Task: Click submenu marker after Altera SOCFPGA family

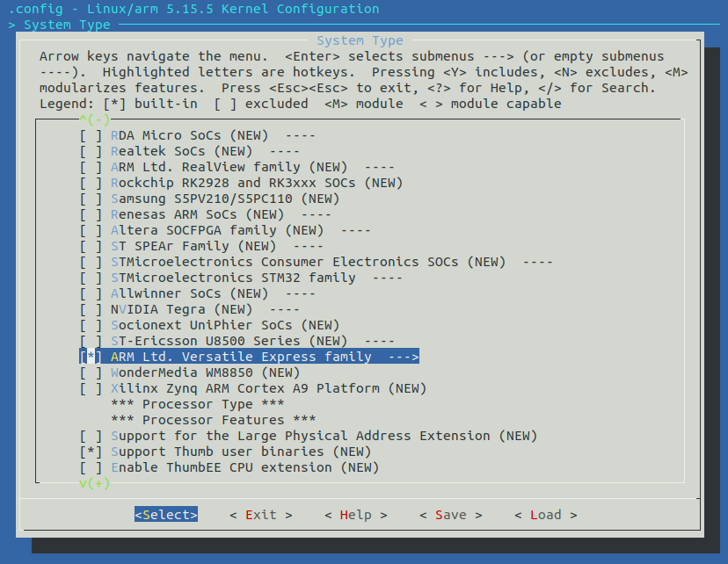Action: (355, 230)
